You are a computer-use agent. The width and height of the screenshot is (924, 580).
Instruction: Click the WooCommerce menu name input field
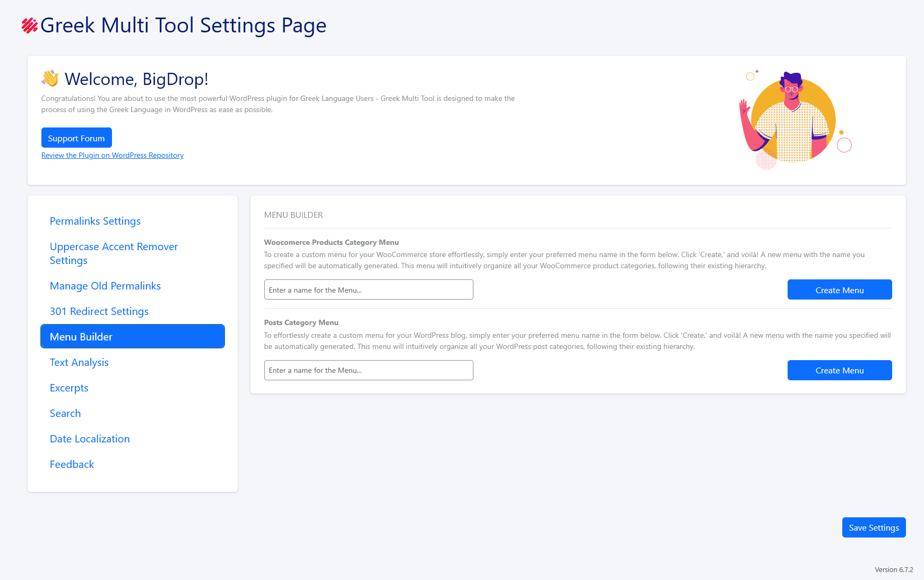tap(368, 289)
